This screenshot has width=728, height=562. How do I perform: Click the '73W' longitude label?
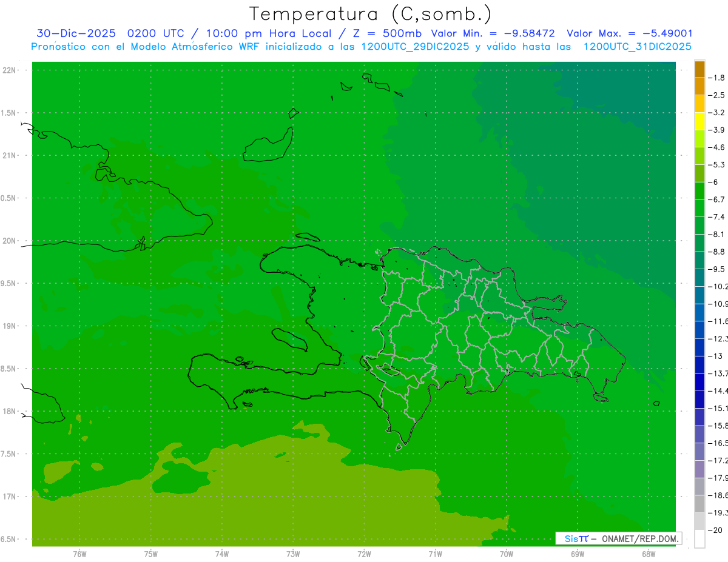click(293, 554)
